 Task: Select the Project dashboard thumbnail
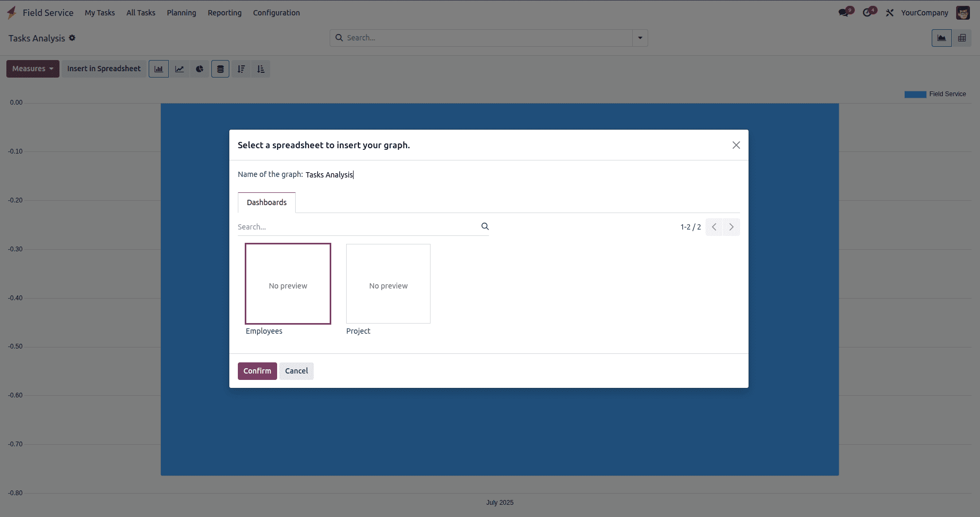[x=388, y=284]
